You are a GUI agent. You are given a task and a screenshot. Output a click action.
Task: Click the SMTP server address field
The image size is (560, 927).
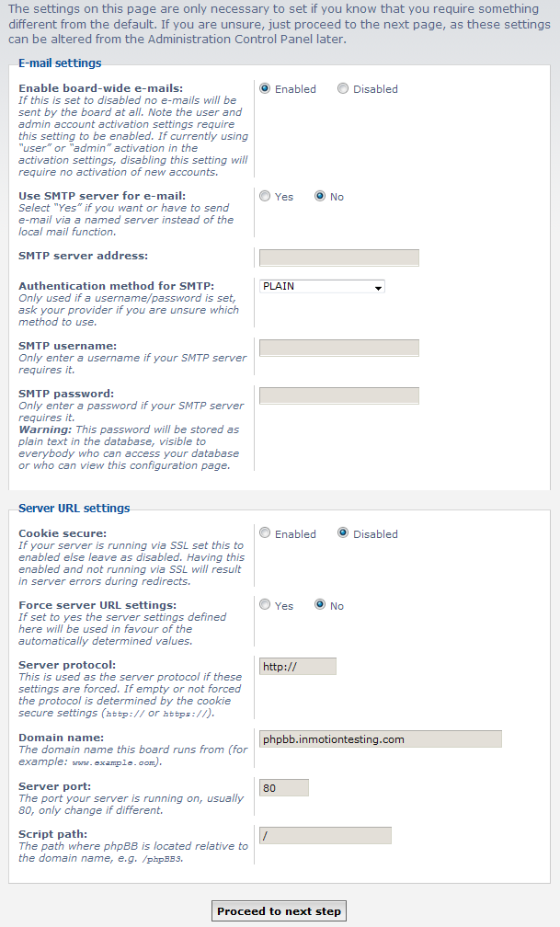[338, 257]
